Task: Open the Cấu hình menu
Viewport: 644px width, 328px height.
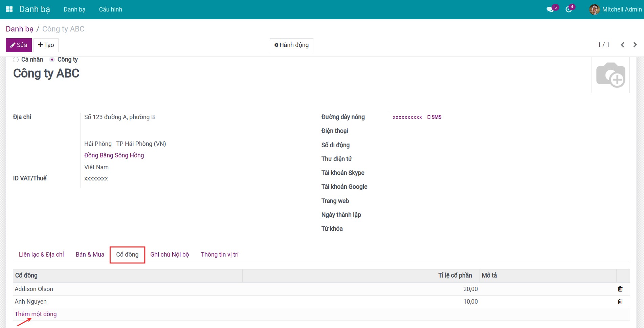Action: point(110,9)
